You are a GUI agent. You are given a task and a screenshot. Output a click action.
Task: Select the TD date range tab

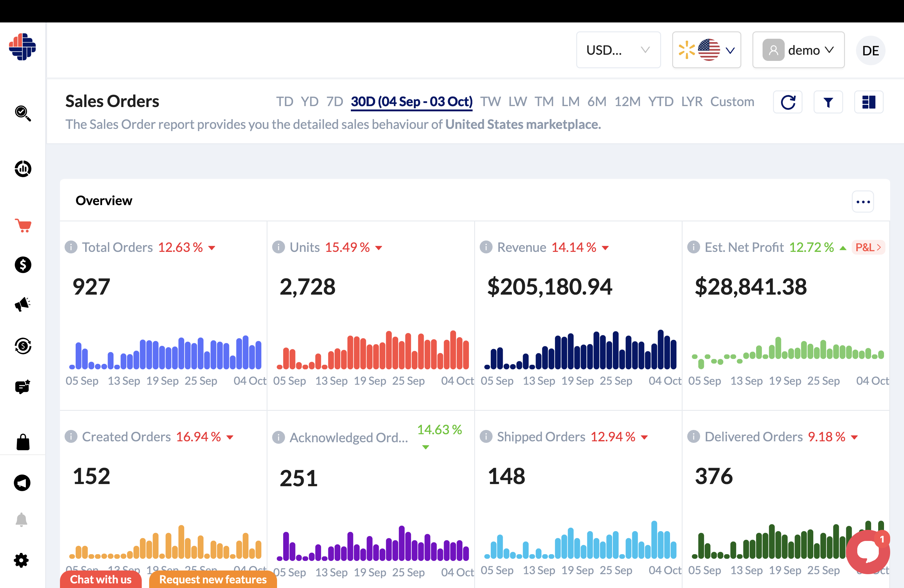[x=284, y=102]
